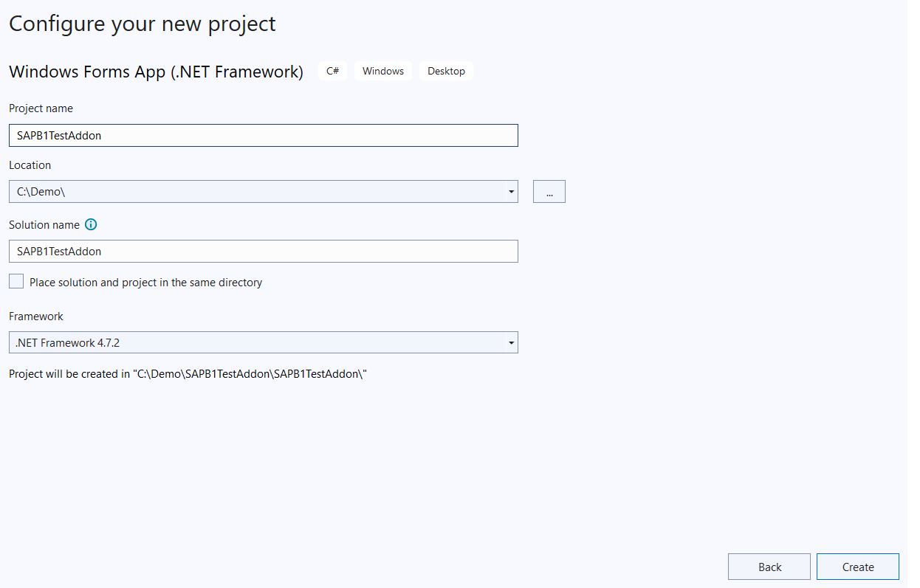This screenshot has width=920, height=588.
Task: Click the Framework label above the dropdown
Action: click(35, 316)
